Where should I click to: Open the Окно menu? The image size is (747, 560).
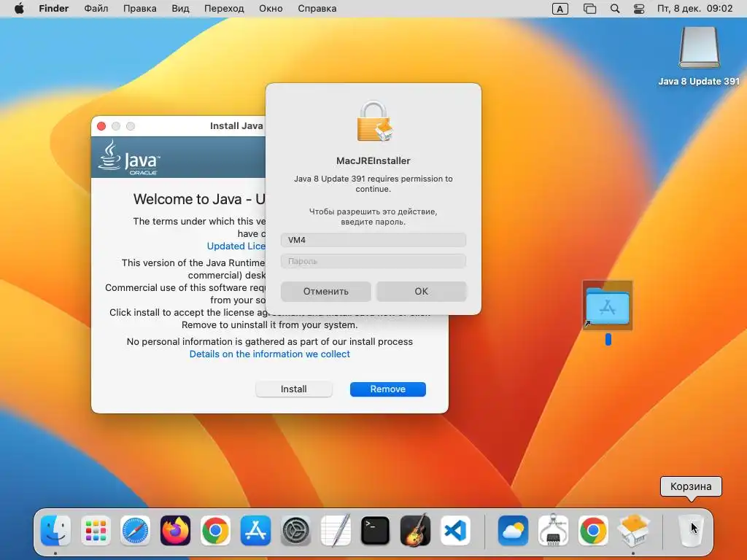271,9
